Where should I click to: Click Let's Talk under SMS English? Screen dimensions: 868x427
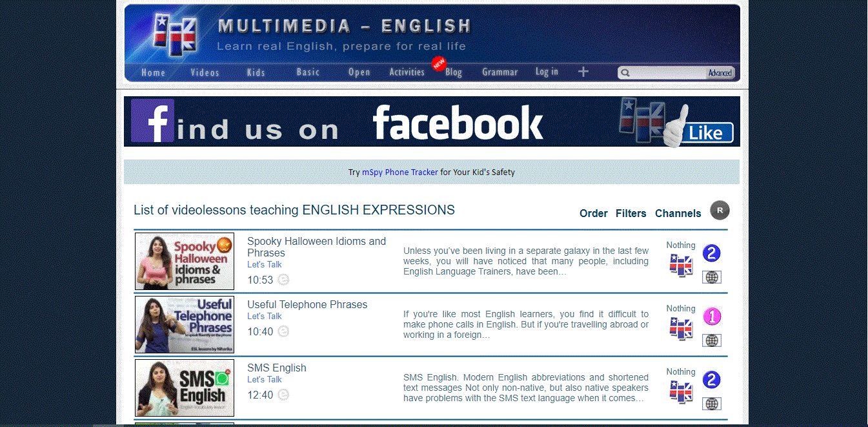pyautogui.click(x=265, y=379)
